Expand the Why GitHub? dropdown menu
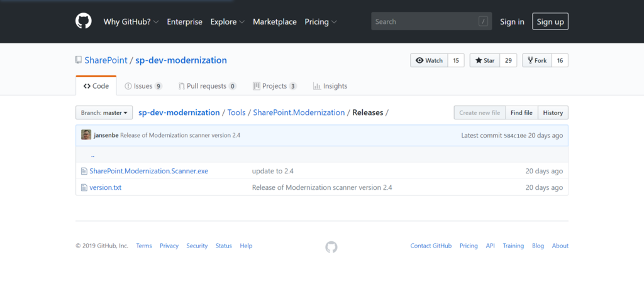This screenshot has height=289, width=644. [x=131, y=21]
